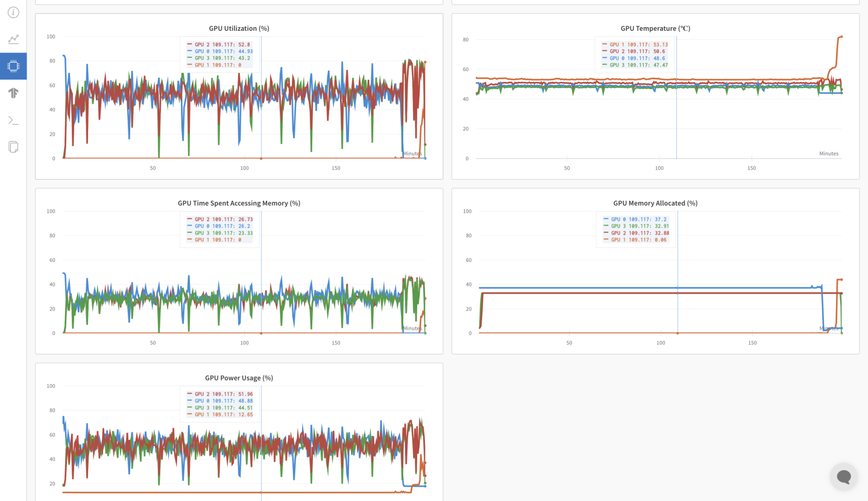
Task: Click inside the GPU Power Usage plot area
Action: click(x=241, y=446)
